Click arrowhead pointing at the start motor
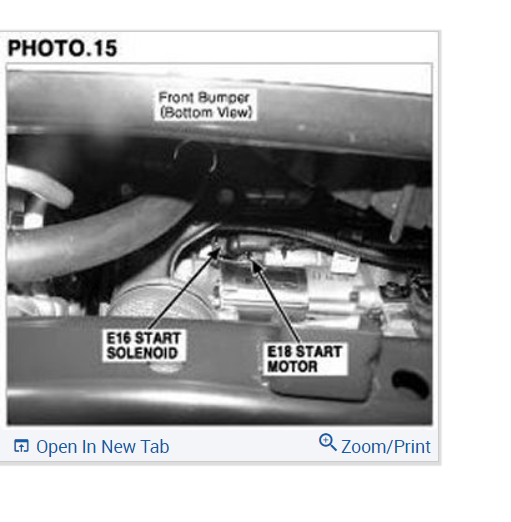Image resolution: width=511 pixels, height=522 pixels. click(255, 266)
